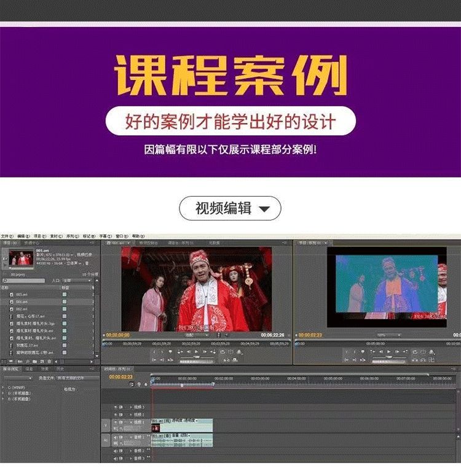
Task: Click Set In Point icon in Source monitor
Action: pyautogui.click(x=154, y=352)
